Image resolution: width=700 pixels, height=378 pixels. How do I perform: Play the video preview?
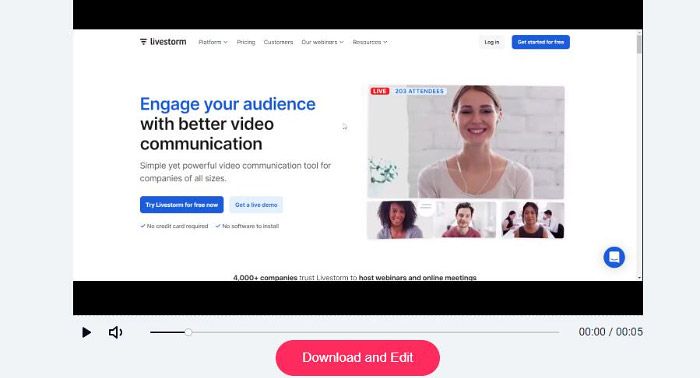87,332
